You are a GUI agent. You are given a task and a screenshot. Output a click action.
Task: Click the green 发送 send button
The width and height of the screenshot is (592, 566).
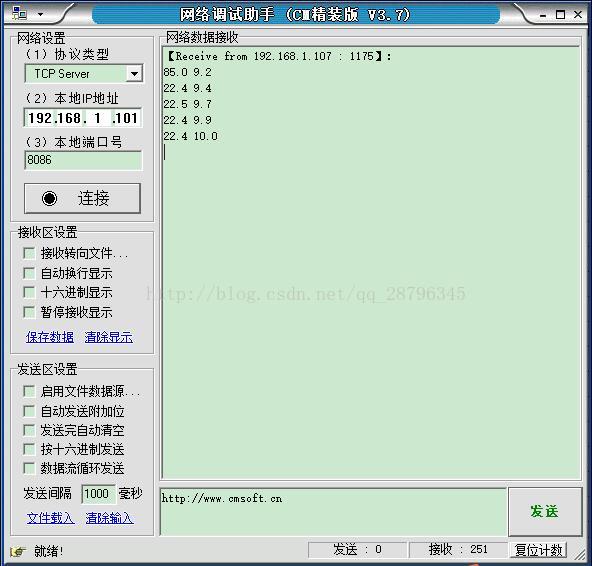[545, 512]
